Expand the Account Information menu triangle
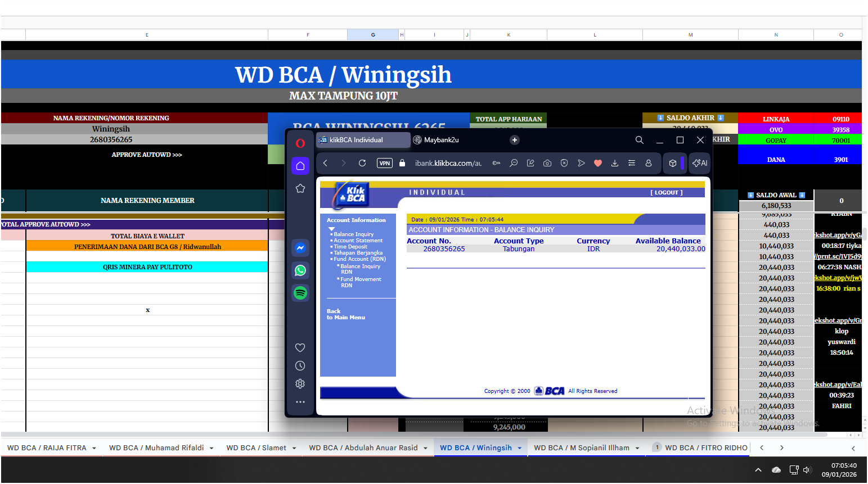This screenshot has width=868, height=484. click(x=331, y=229)
